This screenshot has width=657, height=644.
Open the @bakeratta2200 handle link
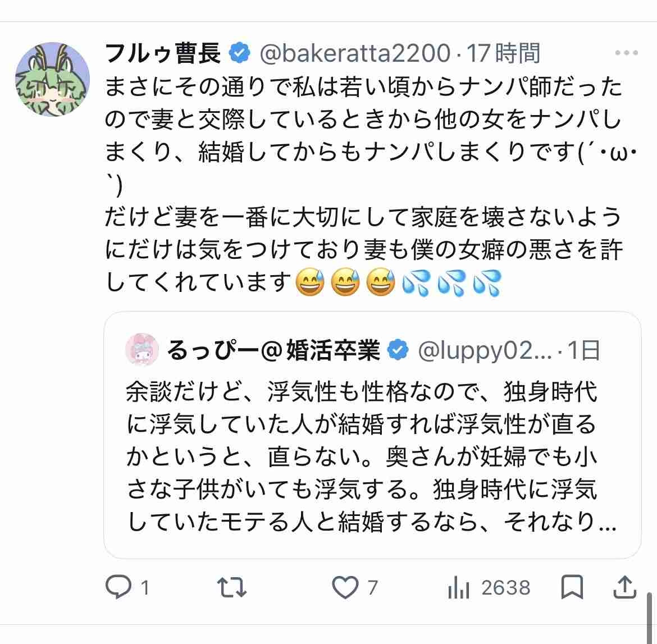[x=355, y=54]
